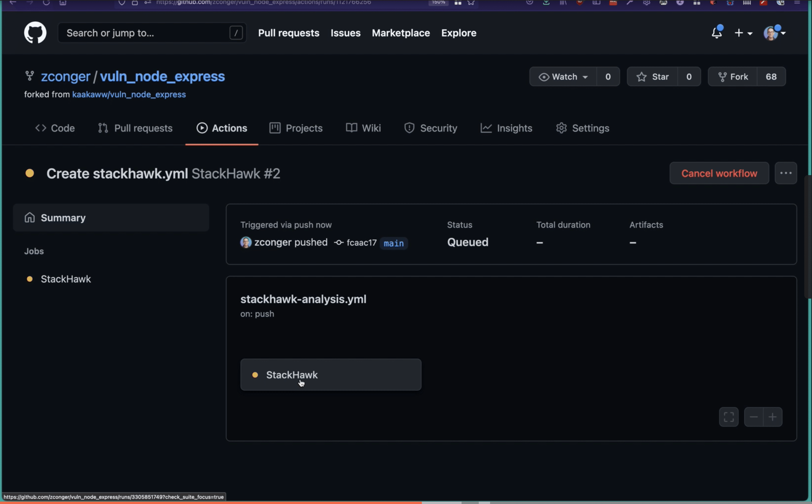Open the zconger owner link
This screenshot has width=812, height=504.
point(65,76)
